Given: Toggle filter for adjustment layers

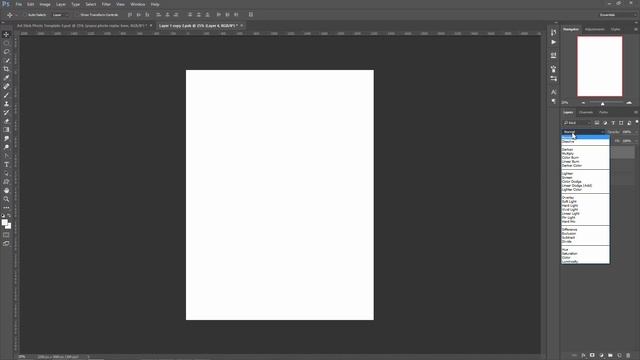Looking at the screenshot, I should [x=605, y=123].
